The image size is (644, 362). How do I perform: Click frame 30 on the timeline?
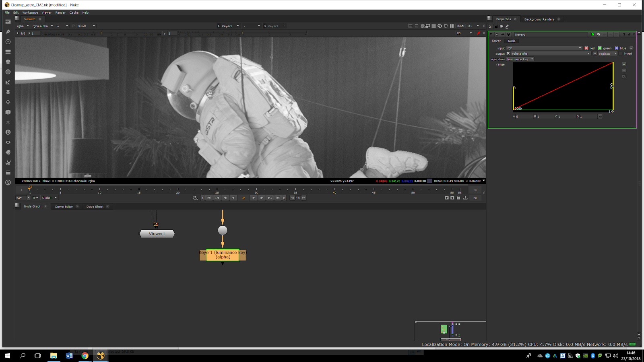tap(256, 189)
